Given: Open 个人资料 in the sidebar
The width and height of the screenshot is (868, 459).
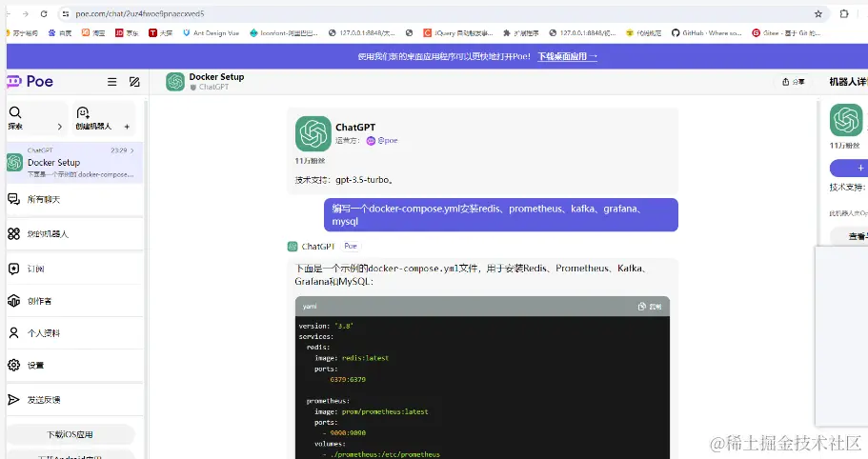Looking at the screenshot, I should coord(74,333).
